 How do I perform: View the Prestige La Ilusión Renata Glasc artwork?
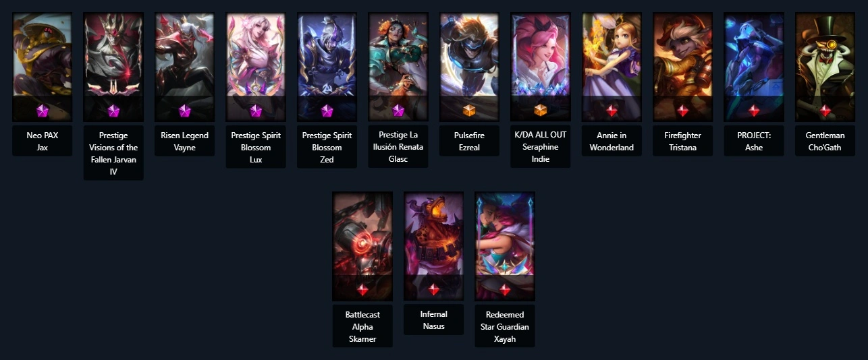pos(398,67)
